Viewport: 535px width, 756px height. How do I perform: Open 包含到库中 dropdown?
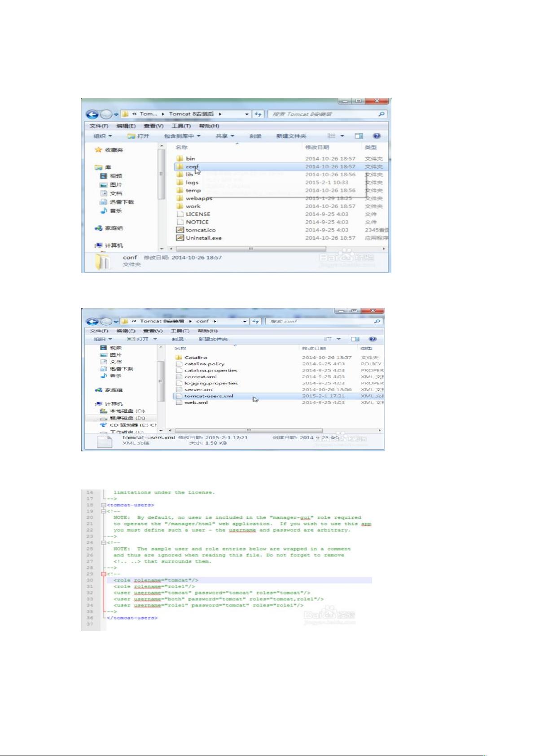[x=182, y=136]
